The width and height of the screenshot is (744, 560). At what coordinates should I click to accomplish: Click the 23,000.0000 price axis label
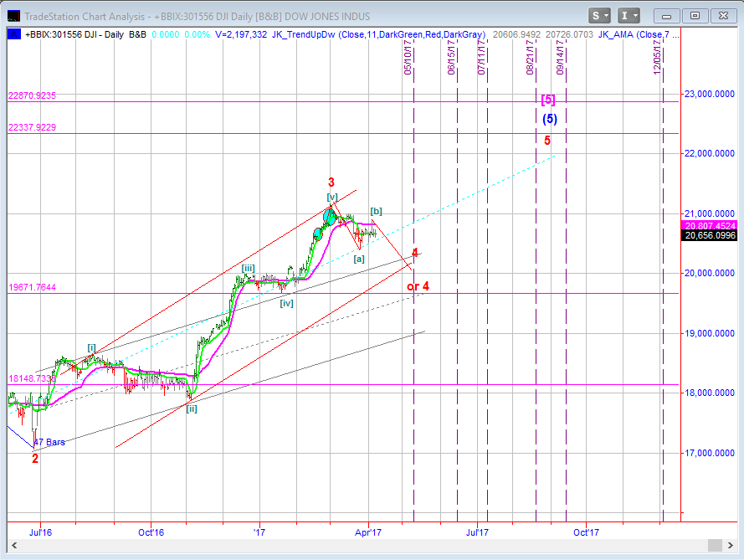[710, 94]
